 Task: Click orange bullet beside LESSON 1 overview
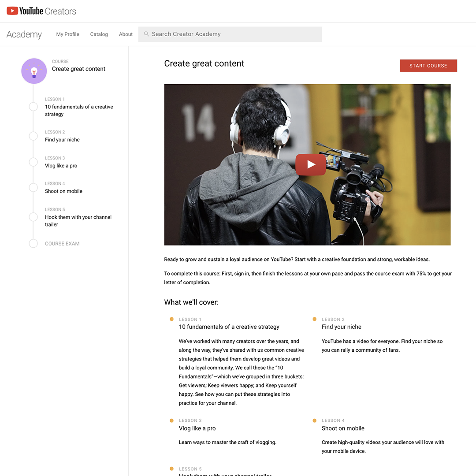pyautogui.click(x=171, y=319)
